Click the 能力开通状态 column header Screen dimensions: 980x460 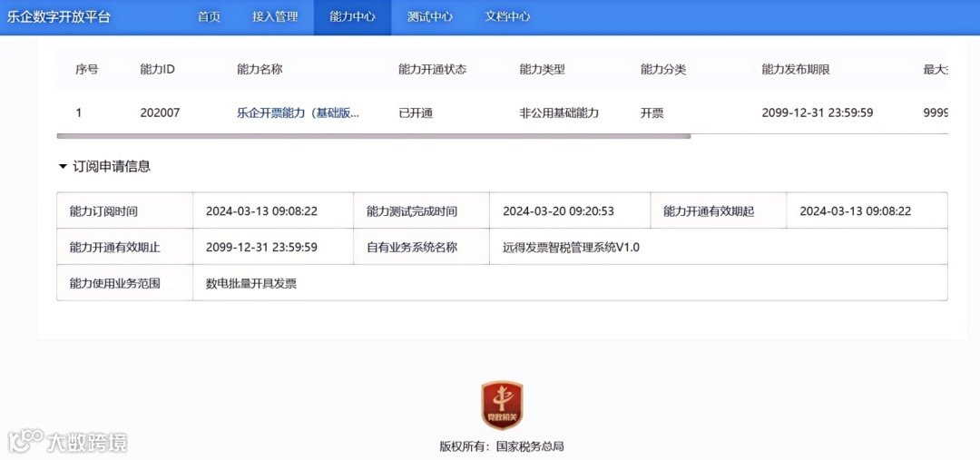click(433, 69)
